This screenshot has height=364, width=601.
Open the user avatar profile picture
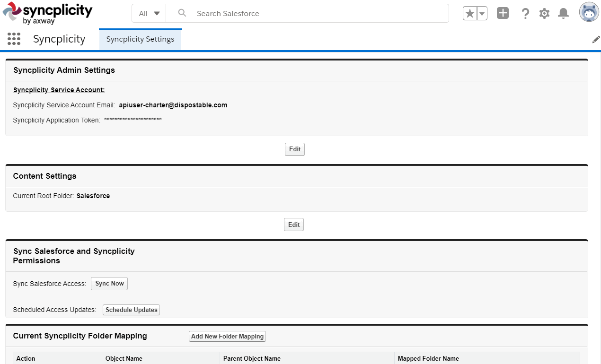click(x=588, y=12)
